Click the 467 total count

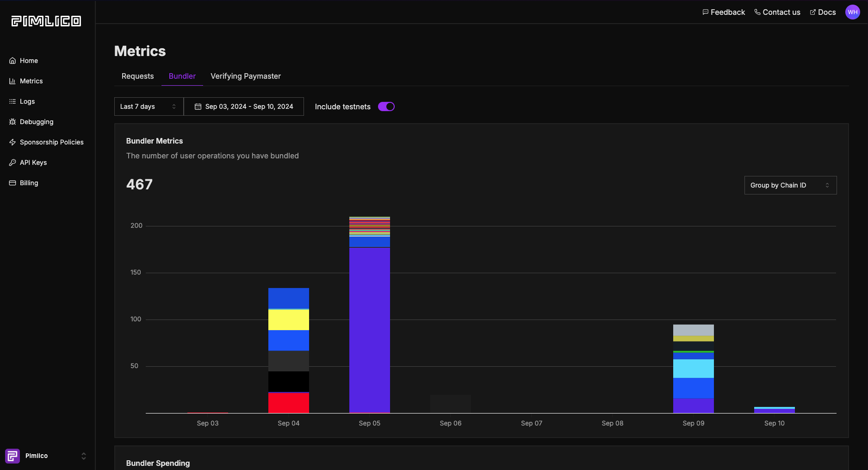coord(139,185)
